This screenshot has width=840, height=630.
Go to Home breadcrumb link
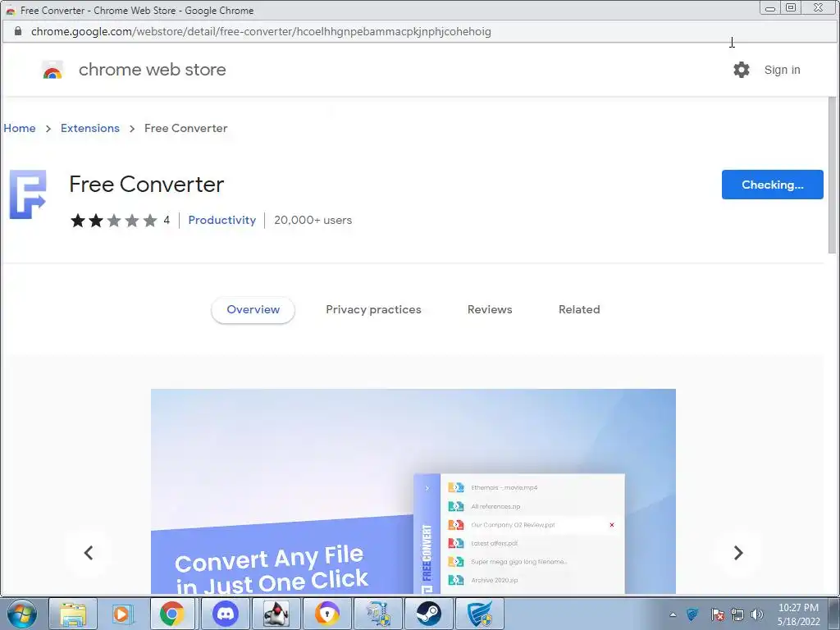pos(20,128)
